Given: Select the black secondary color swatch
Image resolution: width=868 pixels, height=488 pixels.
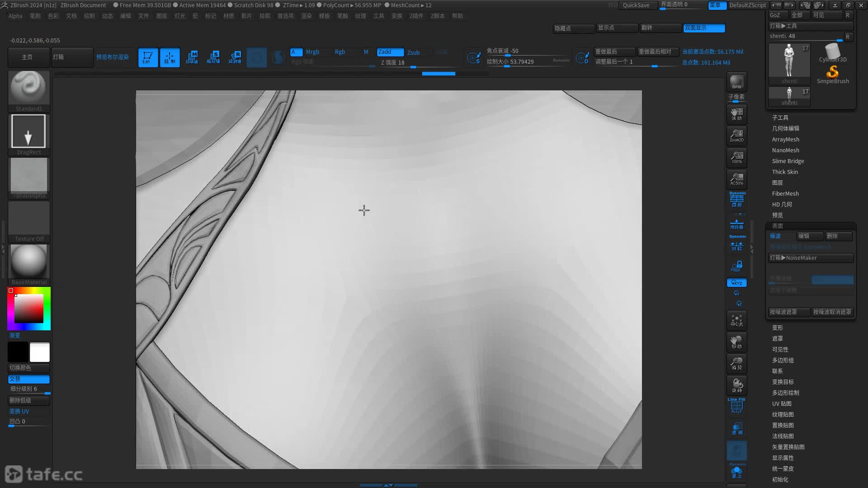Looking at the screenshot, I should tap(18, 352).
